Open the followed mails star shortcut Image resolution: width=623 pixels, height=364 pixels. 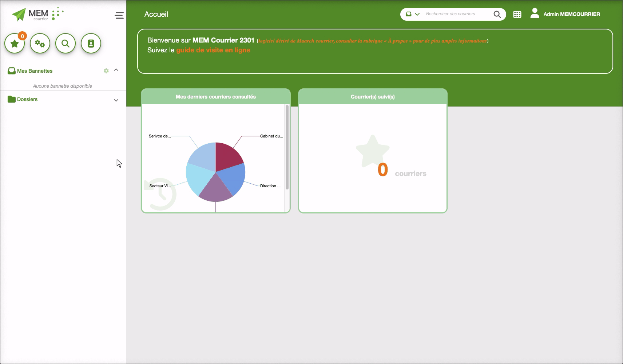[15, 44]
